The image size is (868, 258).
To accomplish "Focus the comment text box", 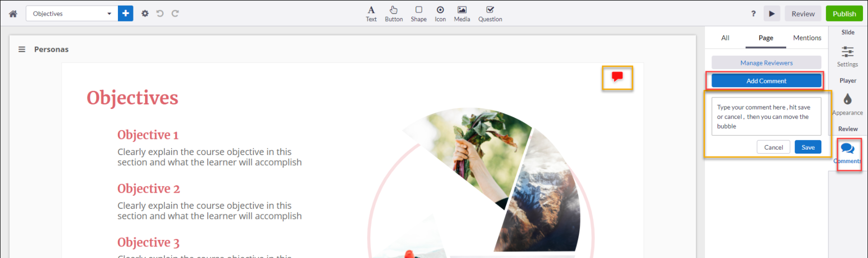I will pyautogui.click(x=766, y=116).
